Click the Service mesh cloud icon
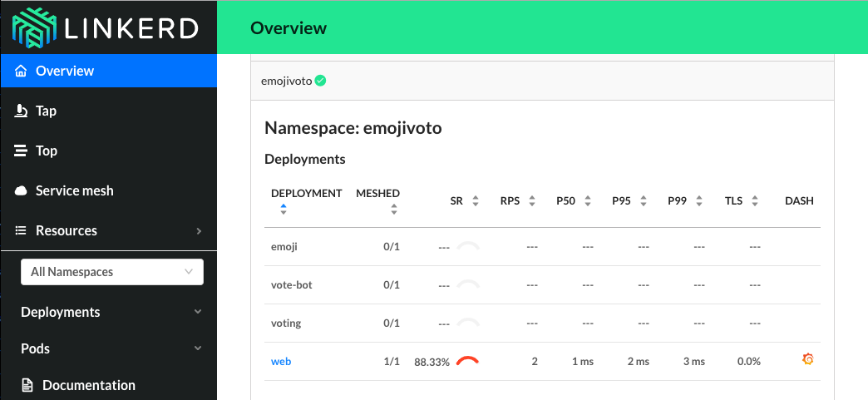Screen dimensions: 868x400 click(x=22, y=190)
